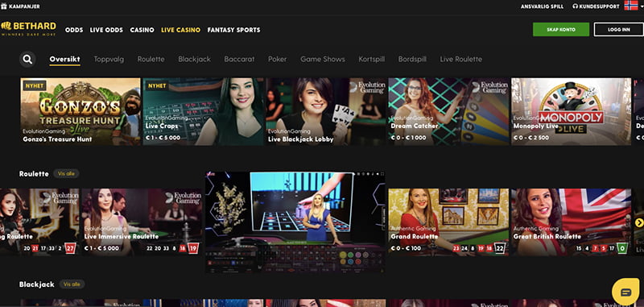Launch the Dream Catcher game
The width and height of the screenshot is (644, 307).
pos(448,111)
